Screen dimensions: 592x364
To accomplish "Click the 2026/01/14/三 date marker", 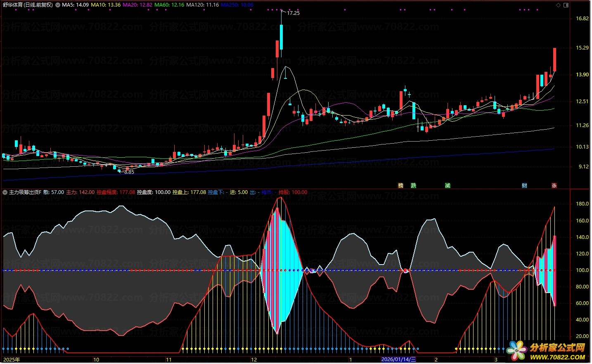I will [x=398, y=360].
